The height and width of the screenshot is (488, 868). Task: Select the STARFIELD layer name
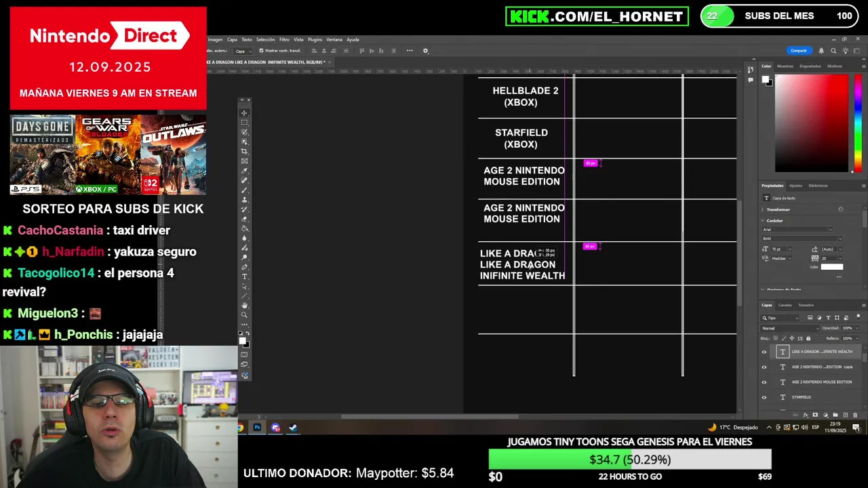(x=802, y=397)
